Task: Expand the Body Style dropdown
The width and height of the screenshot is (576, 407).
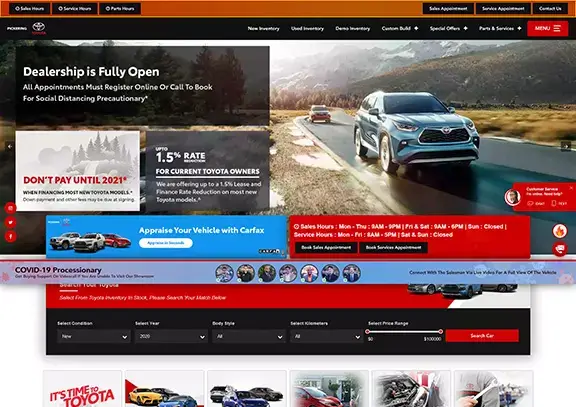Action: 248,336
